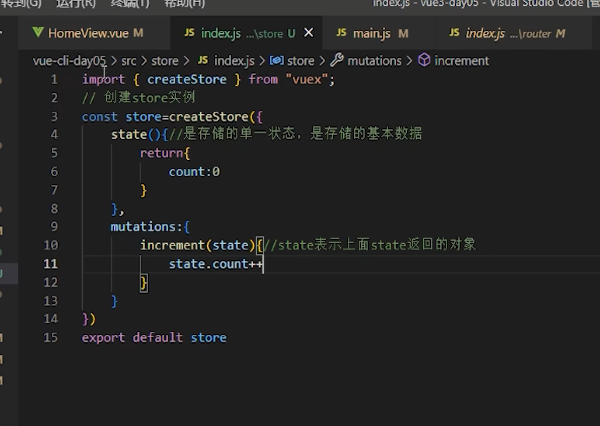
Task: Click the index.js breadcrumb item
Action: (234, 61)
